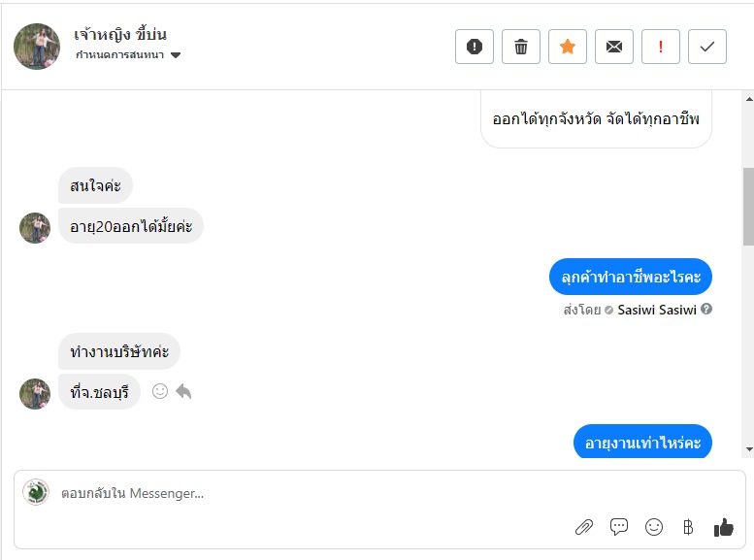Viewport: 754px width, 560px height.
Task: Open saved replies speech bubble icon
Action: [x=619, y=527]
